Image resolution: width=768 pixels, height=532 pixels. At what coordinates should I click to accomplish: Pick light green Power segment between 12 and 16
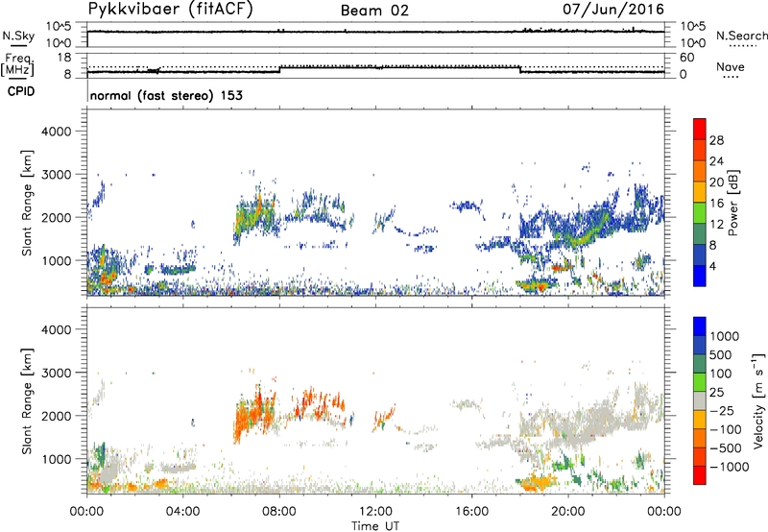point(700,213)
